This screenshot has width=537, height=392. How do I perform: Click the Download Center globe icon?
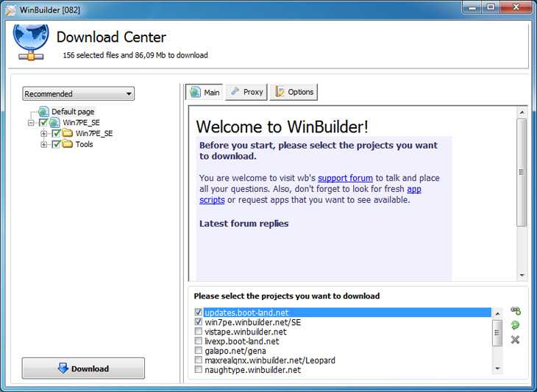pyautogui.click(x=31, y=42)
